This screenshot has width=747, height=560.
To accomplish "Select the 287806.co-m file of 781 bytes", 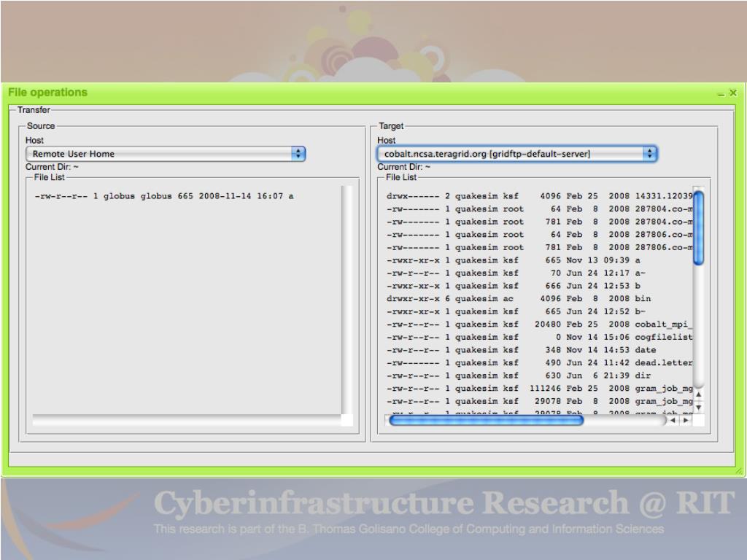I will (x=539, y=248).
